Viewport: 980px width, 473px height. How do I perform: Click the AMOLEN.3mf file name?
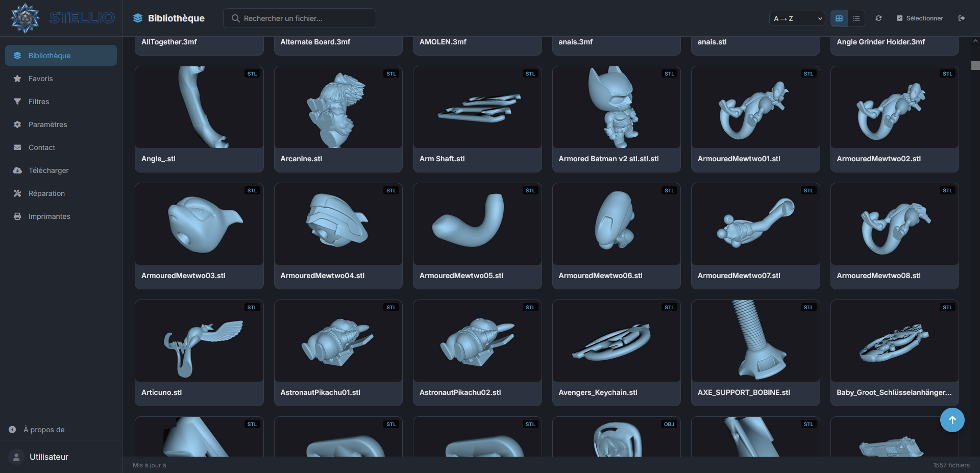(443, 42)
